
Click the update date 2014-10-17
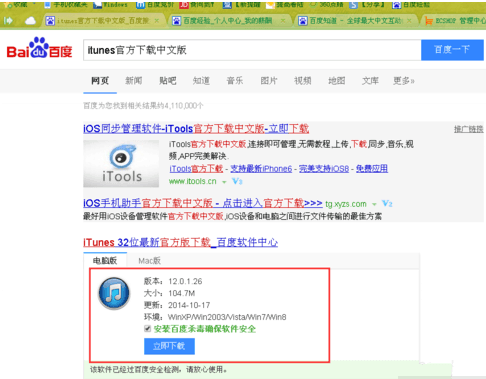coord(189,305)
